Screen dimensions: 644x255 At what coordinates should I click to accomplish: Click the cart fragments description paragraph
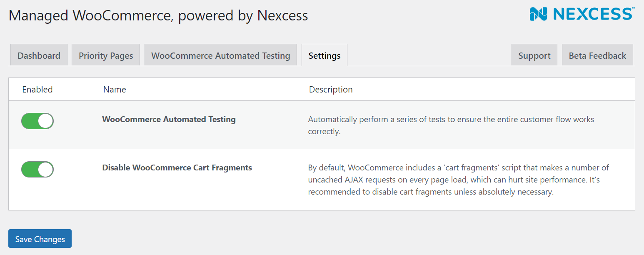click(458, 180)
